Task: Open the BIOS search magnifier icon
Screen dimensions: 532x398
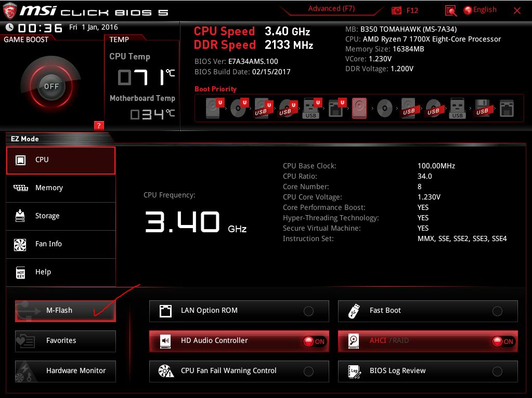Action: pyautogui.click(x=450, y=10)
